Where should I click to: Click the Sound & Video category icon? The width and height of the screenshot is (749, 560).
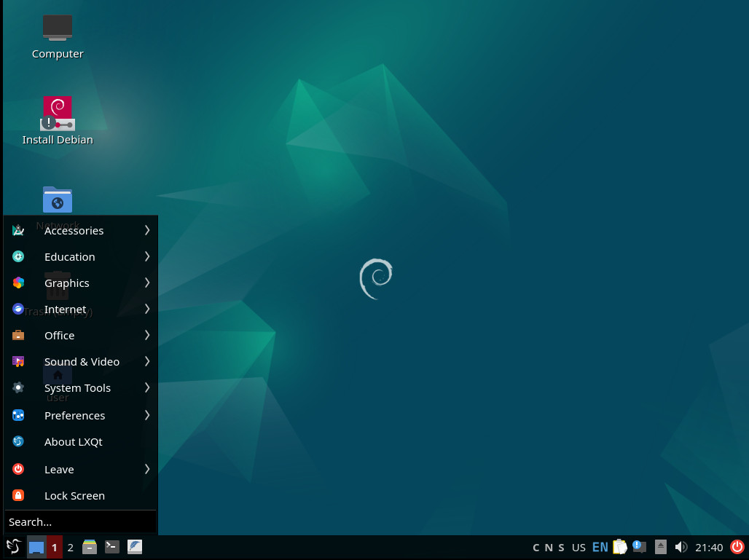pos(18,362)
